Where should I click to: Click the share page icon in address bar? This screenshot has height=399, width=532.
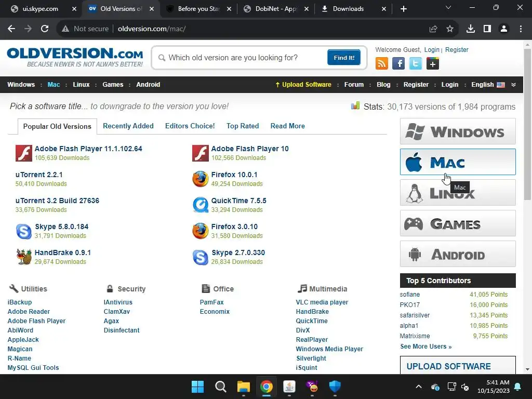(433, 29)
